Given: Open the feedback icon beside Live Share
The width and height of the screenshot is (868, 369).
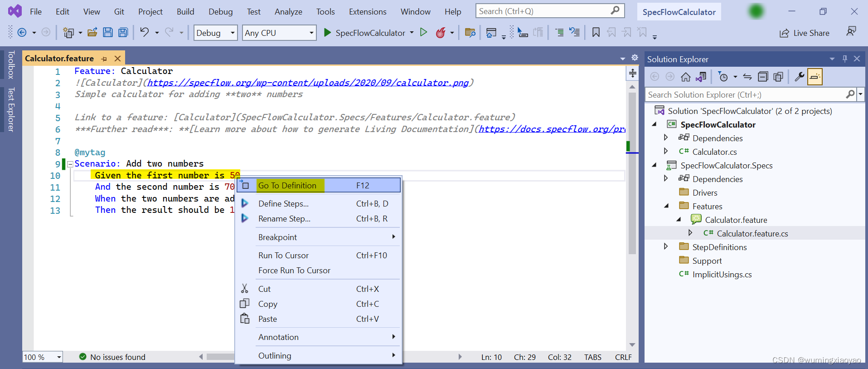Looking at the screenshot, I should (851, 31).
